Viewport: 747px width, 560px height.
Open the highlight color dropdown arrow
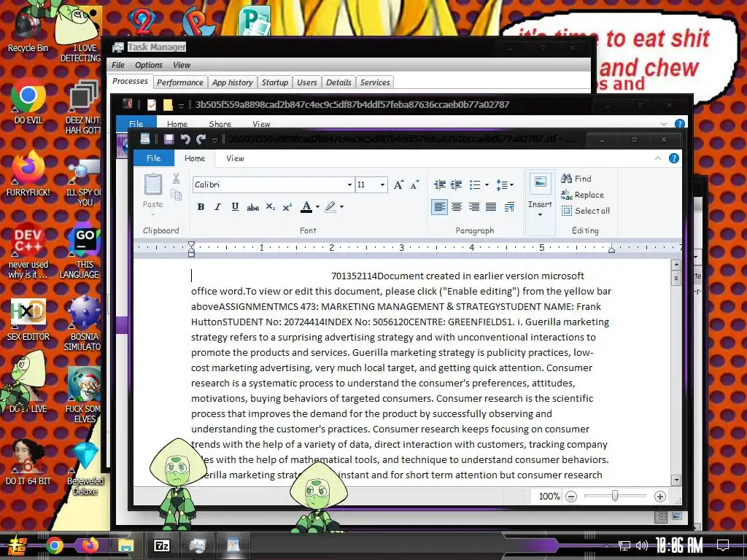(x=341, y=206)
